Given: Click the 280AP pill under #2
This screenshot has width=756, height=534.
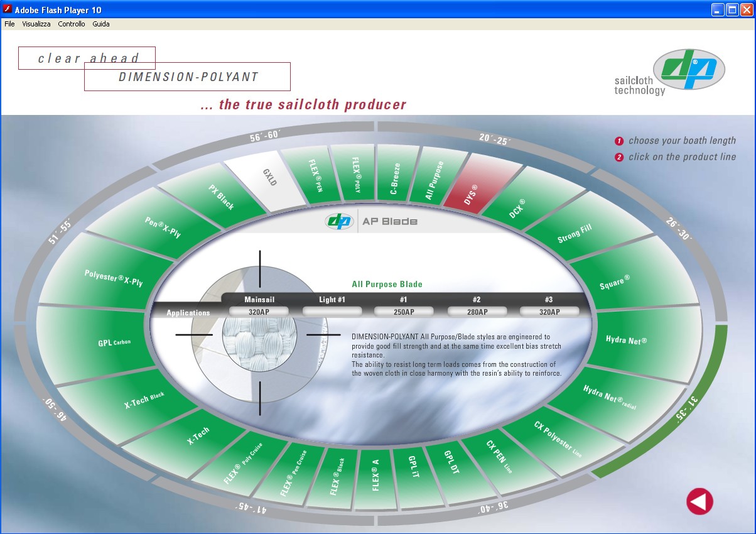Looking at the screenshot, I should pyautogui.click(x=477, y=311).
